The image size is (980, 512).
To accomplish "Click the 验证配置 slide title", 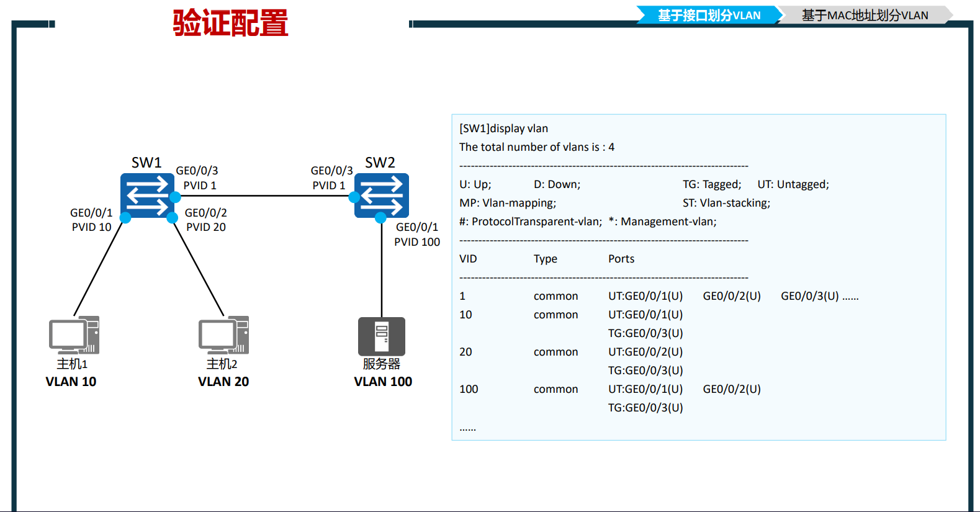I will click(x=230, y=23).
